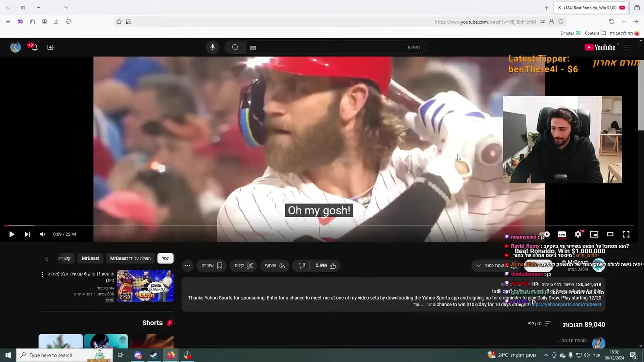The height and width of the screenshot is (362, 644).
Task: Open the browser extensions puzzle icon
Action: [x=32, y=22]
